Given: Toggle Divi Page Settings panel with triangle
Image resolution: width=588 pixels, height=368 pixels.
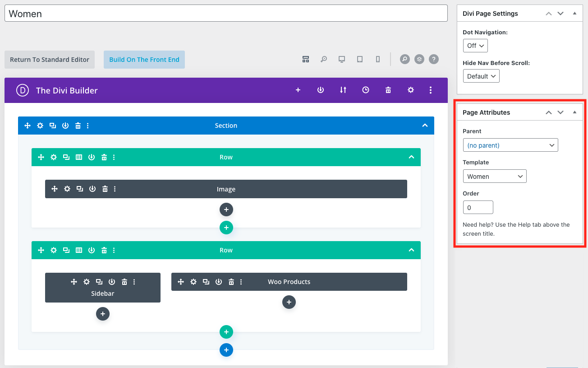Looking at the screenshot, I should click(x=574, y=13).
